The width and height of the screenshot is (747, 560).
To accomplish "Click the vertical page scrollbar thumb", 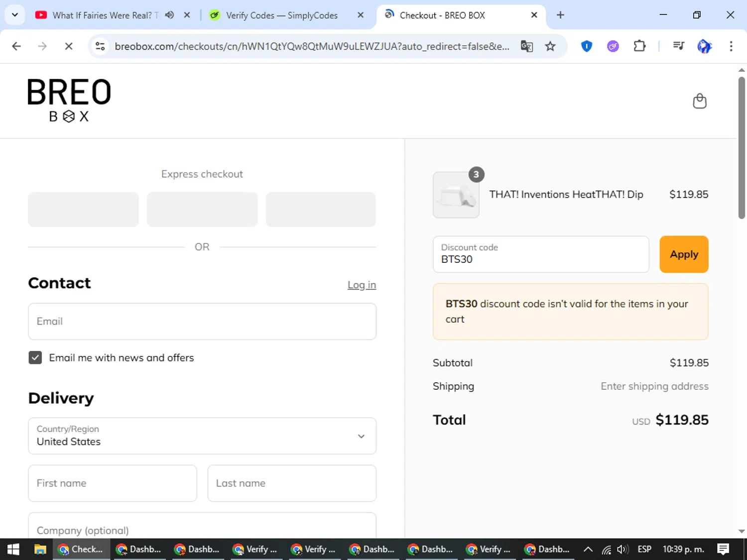I will 742,147.
